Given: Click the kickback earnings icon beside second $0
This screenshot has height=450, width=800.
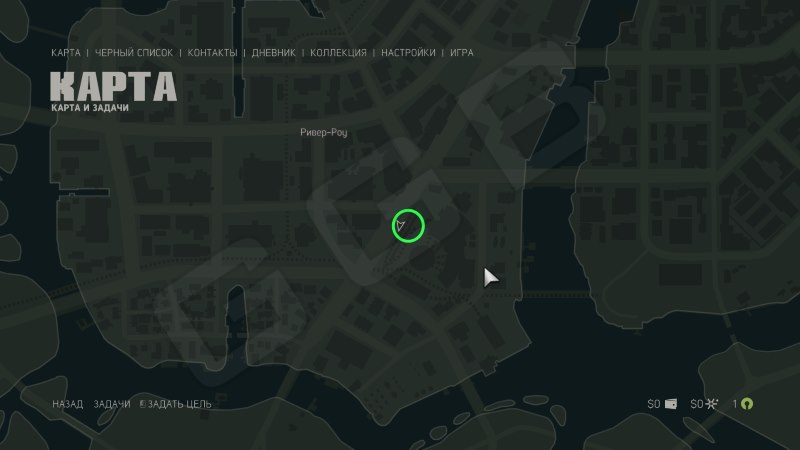Looking at the screenshot, I should click(712, 404).
